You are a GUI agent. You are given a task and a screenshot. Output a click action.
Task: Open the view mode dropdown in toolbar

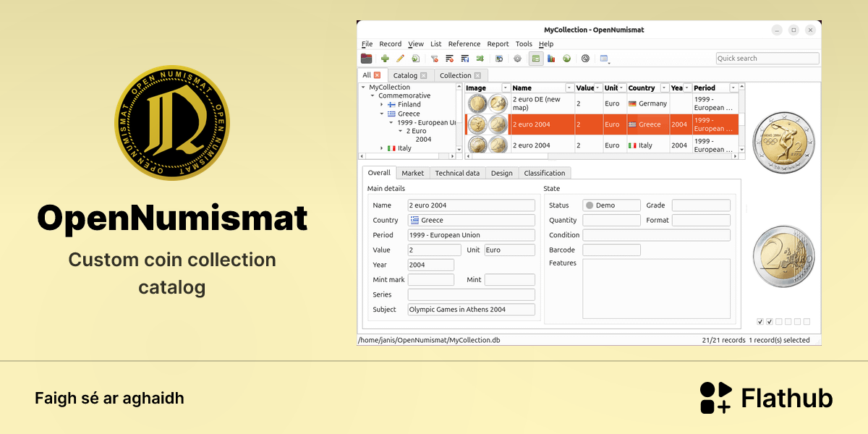pos(605,59)
